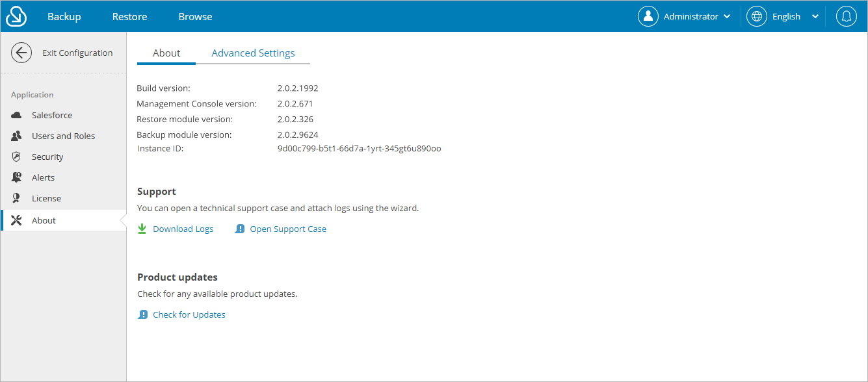Click Backup module version 2.0.2.9624
The image size is (868, 382).
(298, 134)
